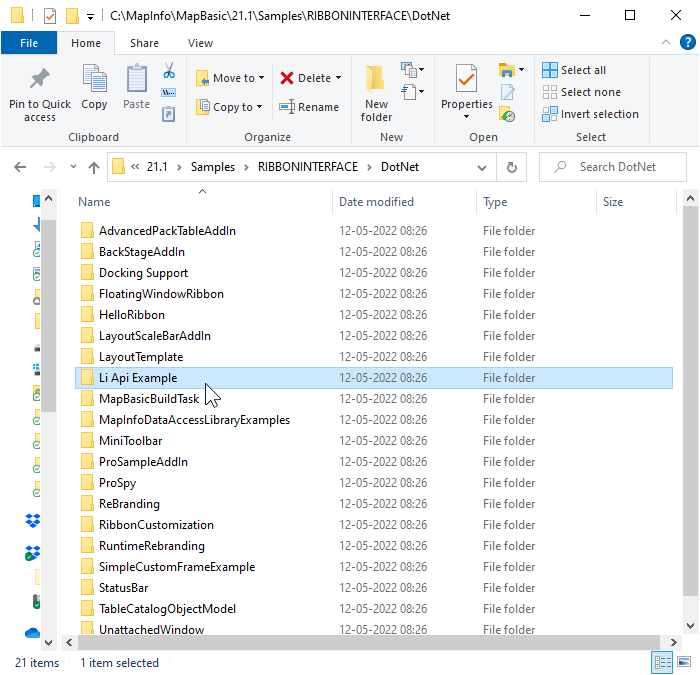
Task: Expand the Properties dropdown arrow
Action: coord(466,117)
